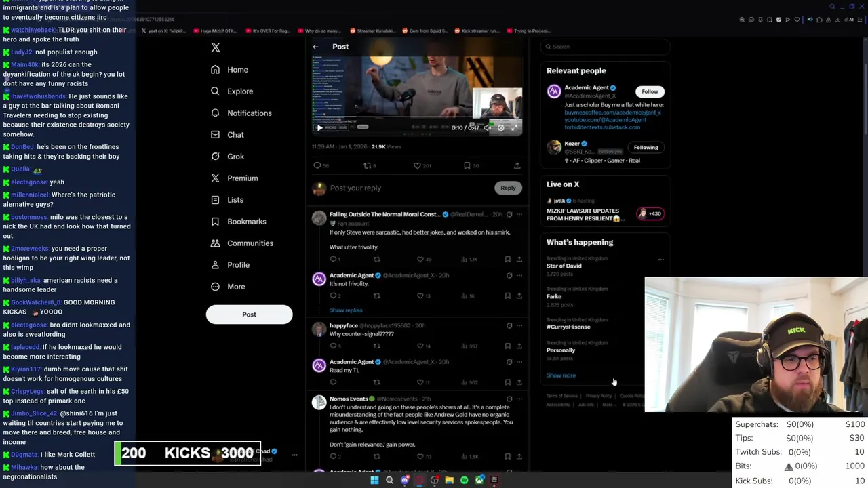Reply to happyface's 'Why counter-signal' post
This screenshot has width=868, height=488.
pos(333,346)
